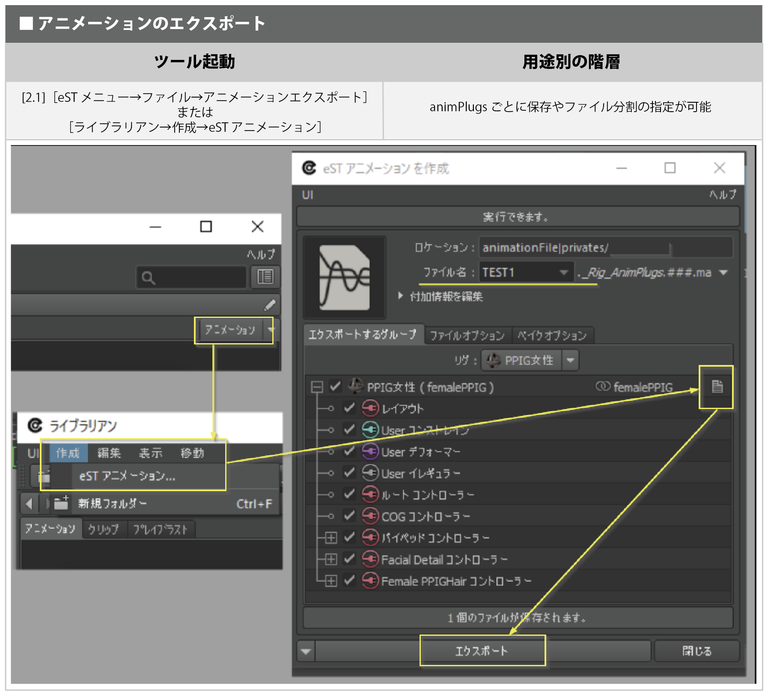This screenshot has height=700, width=768.
Task: Toggle the COG コントローラー checkbox
Action: tap(349, 516)
